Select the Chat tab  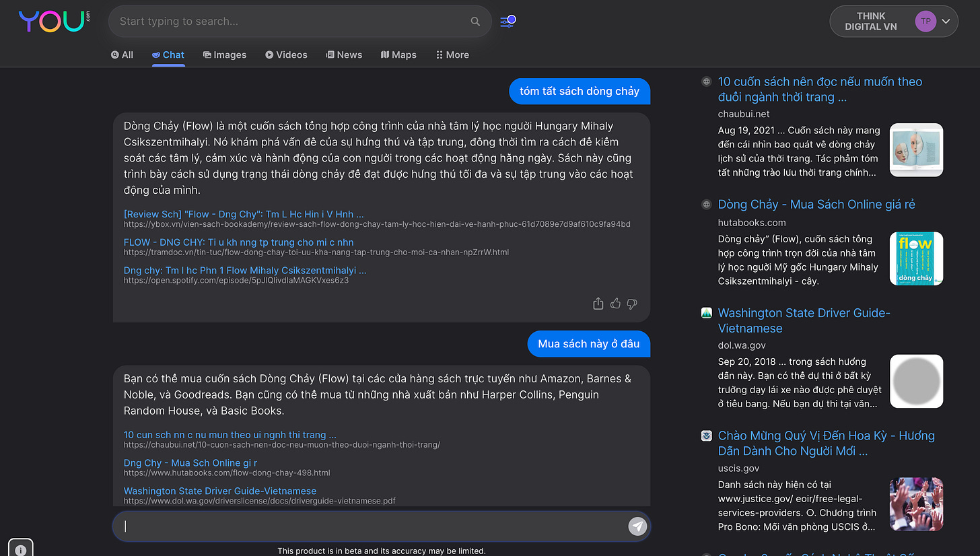pos(168,55)
